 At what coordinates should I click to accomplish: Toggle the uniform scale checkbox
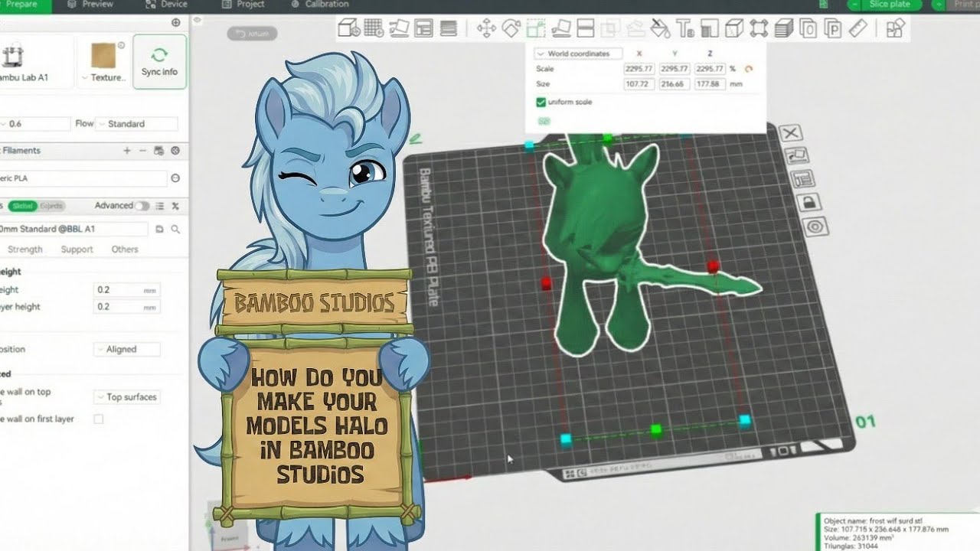pyautogui.click(x=541, y=102)
